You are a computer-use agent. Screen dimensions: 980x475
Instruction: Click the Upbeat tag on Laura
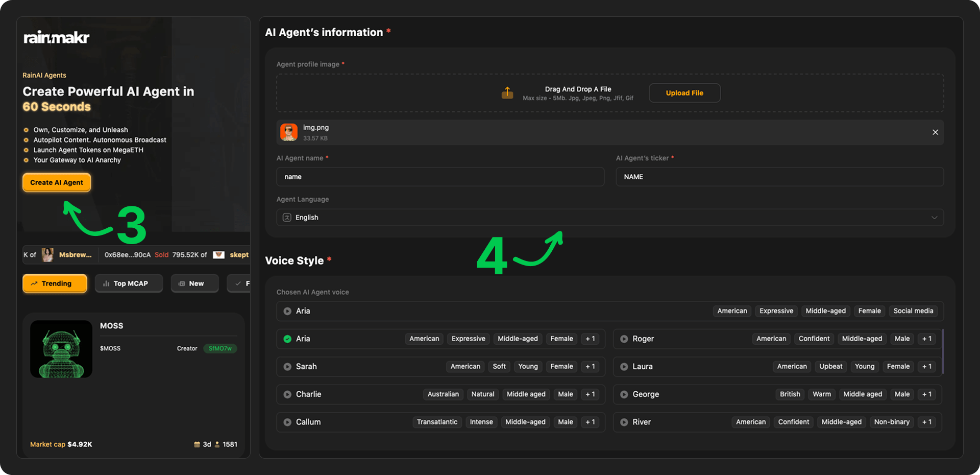point(831,366)
